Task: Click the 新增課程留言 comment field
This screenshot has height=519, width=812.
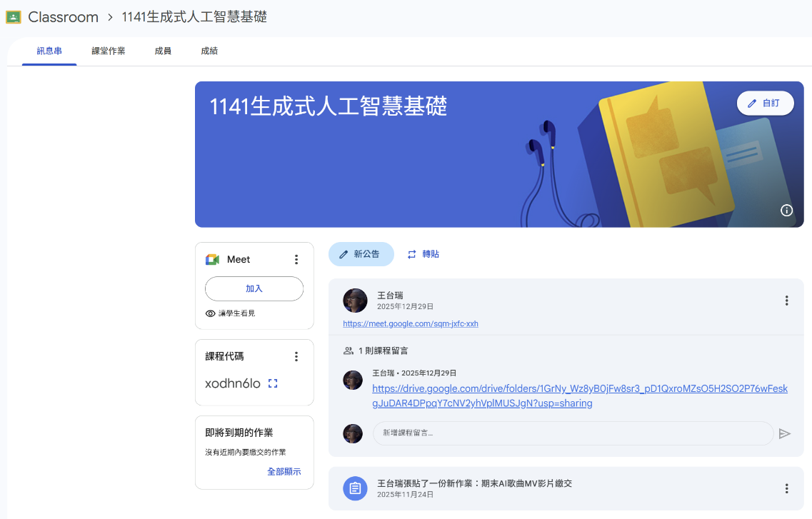Action: tap(573, 433)
